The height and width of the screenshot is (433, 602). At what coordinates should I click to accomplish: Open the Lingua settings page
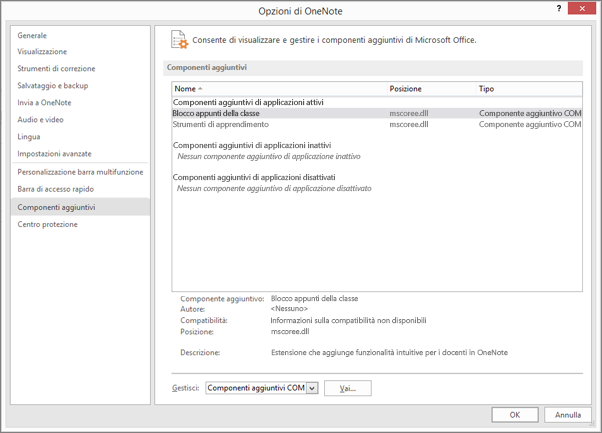tap(28, 137)
